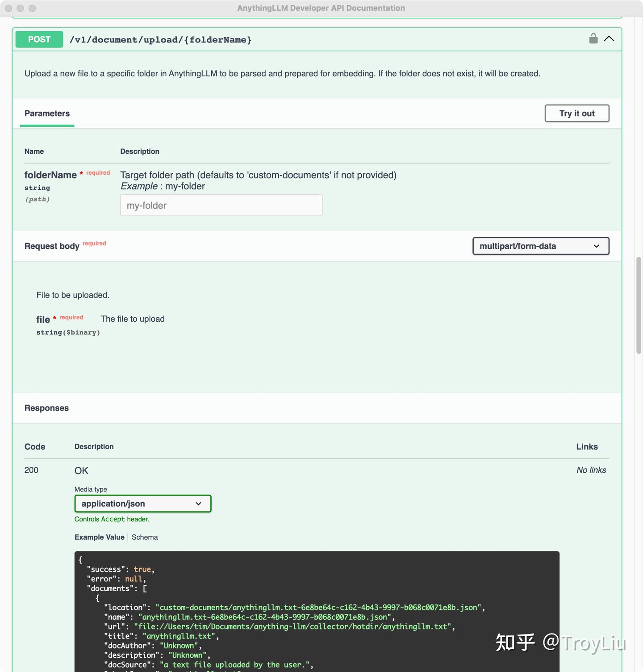The height and width of the screenshot is (672, 643).
Task: Click the green POST method badge
Action: pyautogui.click(x=39, y=39)
